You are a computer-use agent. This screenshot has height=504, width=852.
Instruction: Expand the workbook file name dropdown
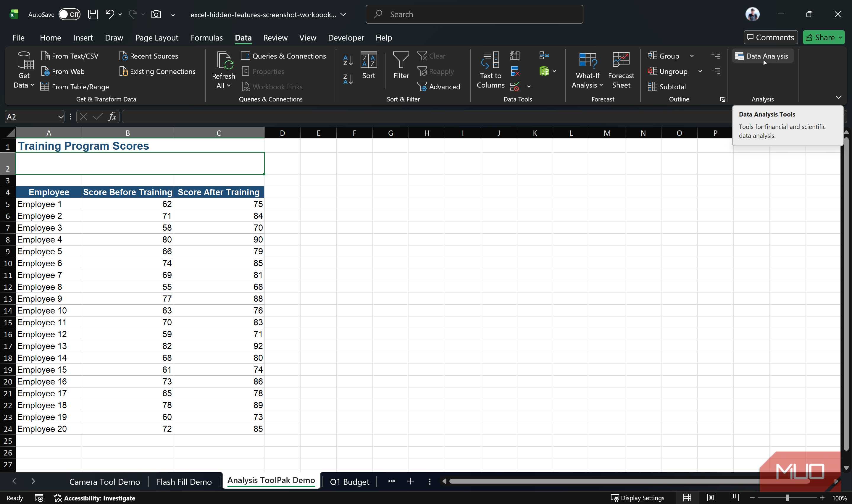coord(343,14)
